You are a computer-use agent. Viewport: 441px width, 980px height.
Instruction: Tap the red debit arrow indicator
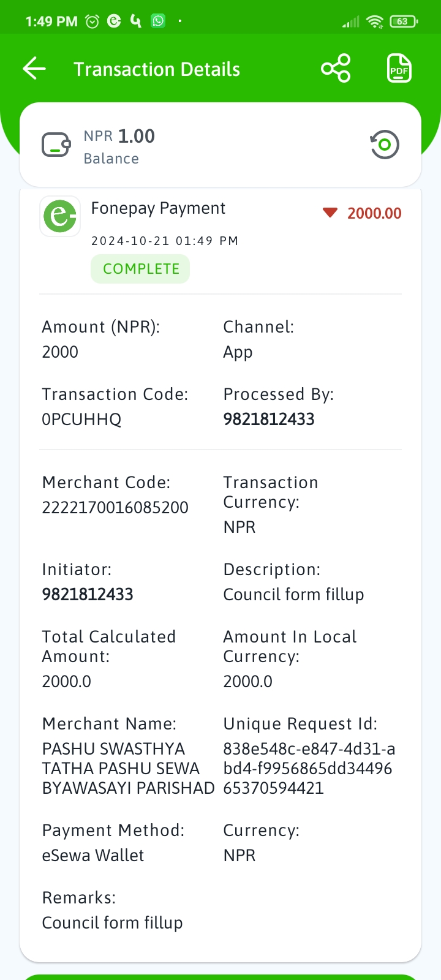click(x=330, y=213)
